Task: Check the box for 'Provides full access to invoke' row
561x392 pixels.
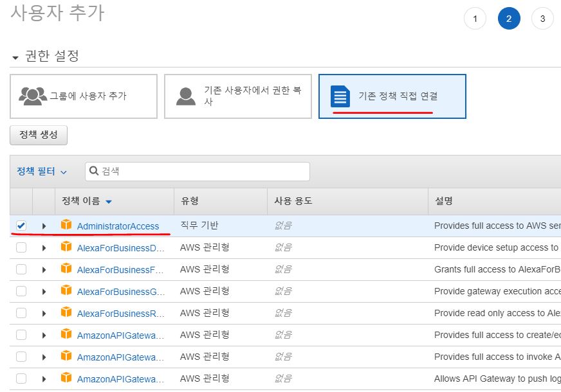Action: tap(21, 357)
